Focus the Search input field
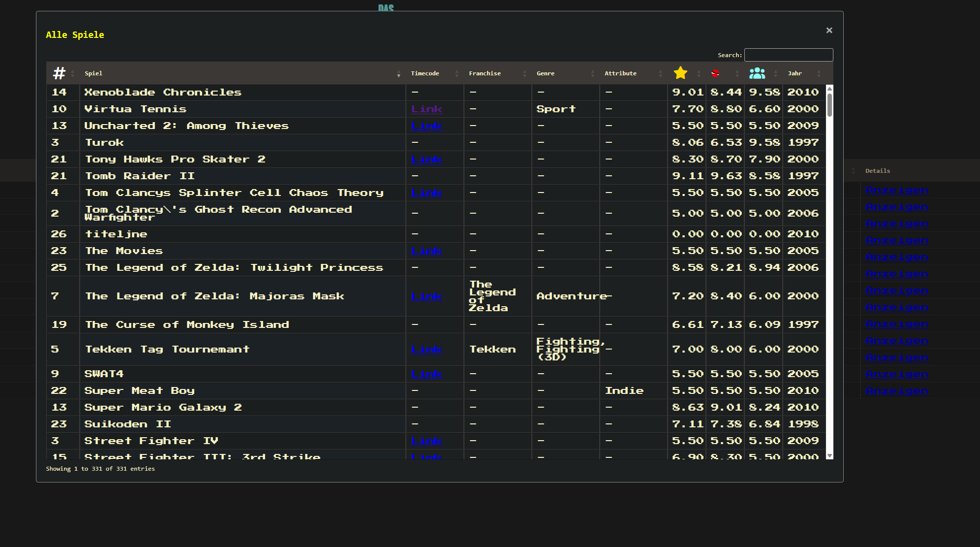This screenshot has width=980, height=547. tap(788, 55)
